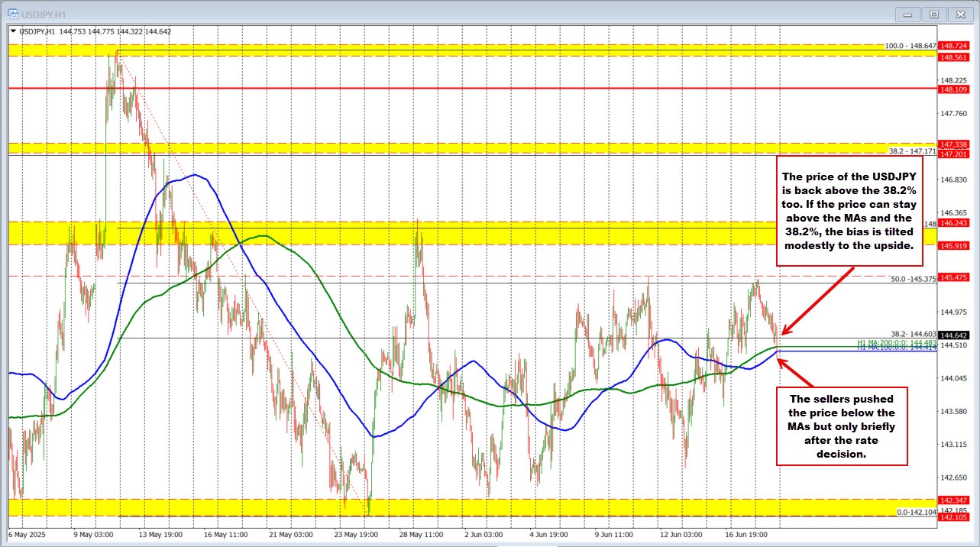
Task: Select the 50.0 - 145.375 Fibonacci label
Action: pos(913,278)
